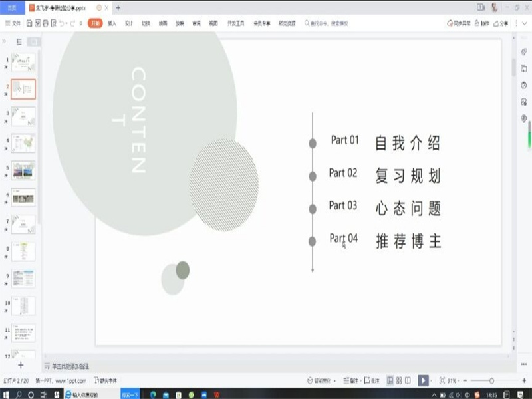Open the 文件 menu
This screenshot has height=399, width=532.
click(x=13, y=23)
